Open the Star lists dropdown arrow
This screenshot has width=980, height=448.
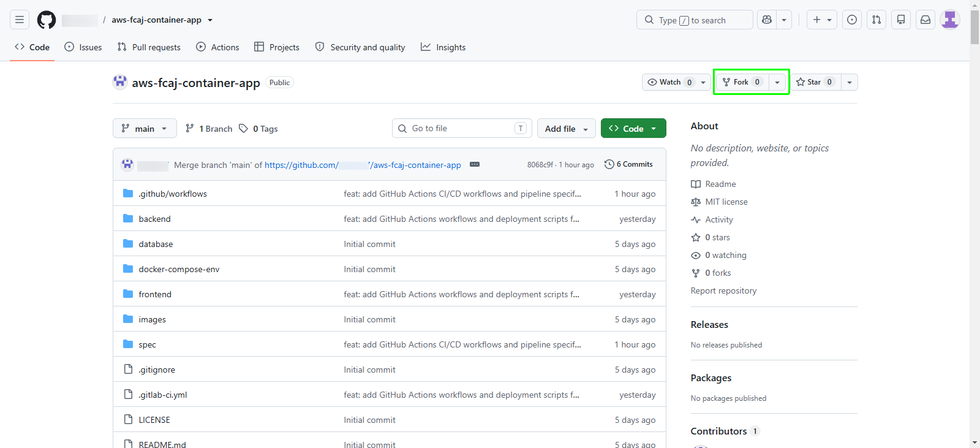(850, 82)
